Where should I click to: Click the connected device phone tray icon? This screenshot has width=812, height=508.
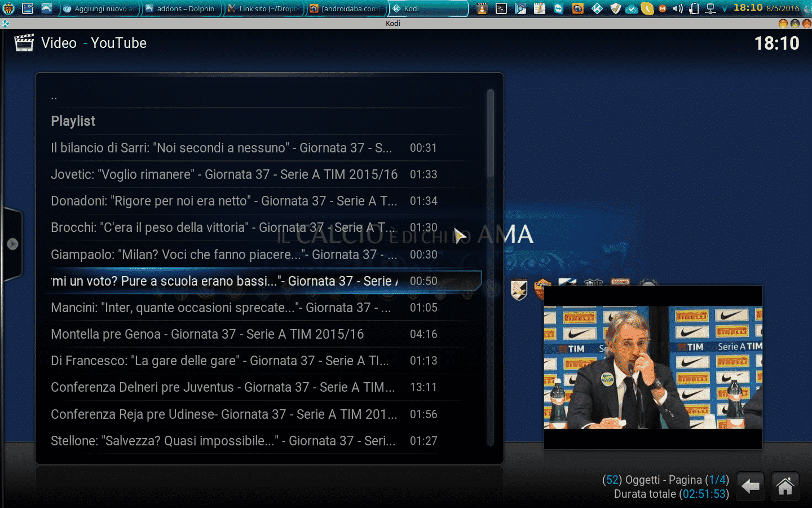pyautogui.click(x=695, y=8)
